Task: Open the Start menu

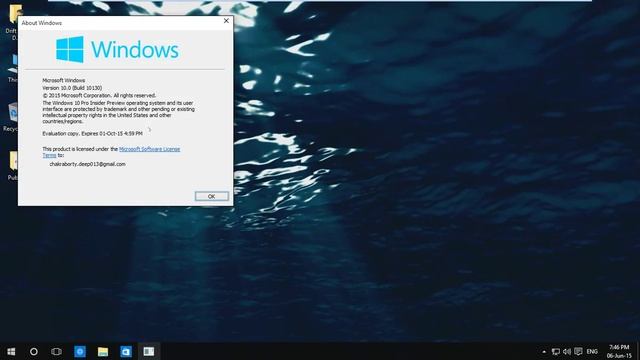Action: (11, 351)
